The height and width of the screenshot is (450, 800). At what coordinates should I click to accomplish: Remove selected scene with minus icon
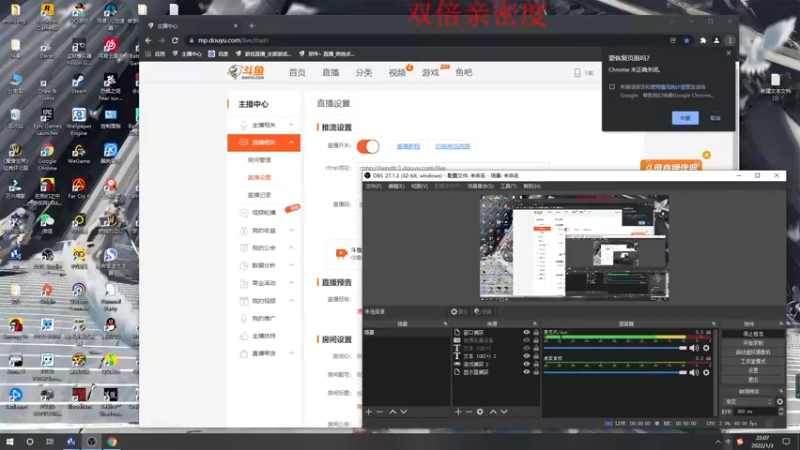[x=380, y=411]
